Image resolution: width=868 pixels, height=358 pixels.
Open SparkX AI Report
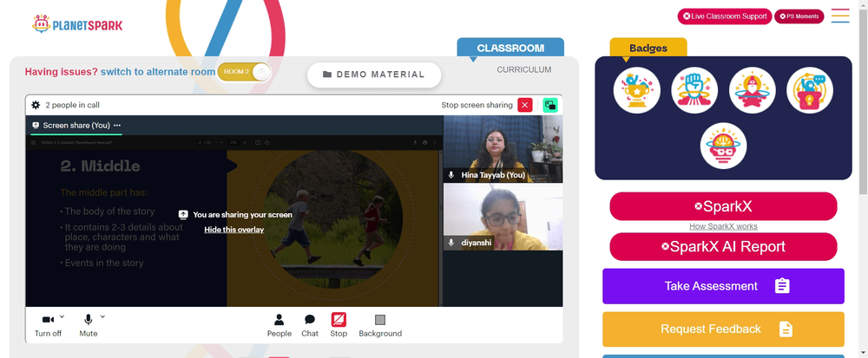(x=723, y=246)
